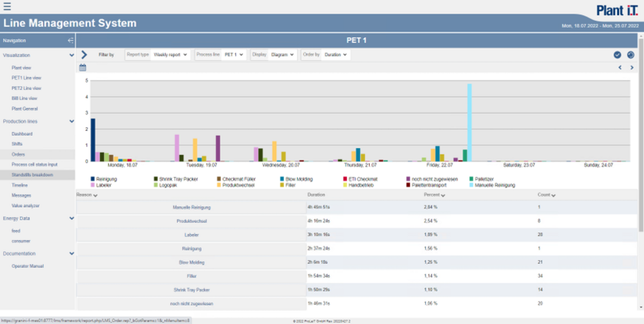Viewport: 644px width, 324px height.
Task: Open the hamburger menu icon
Action: tap(7, 6)
